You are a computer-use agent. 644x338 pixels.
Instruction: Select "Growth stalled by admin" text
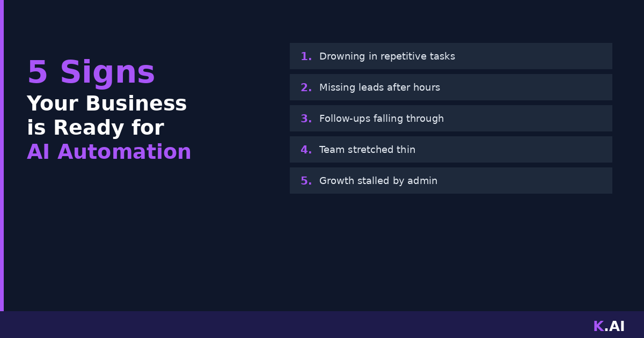click(378, 181)
